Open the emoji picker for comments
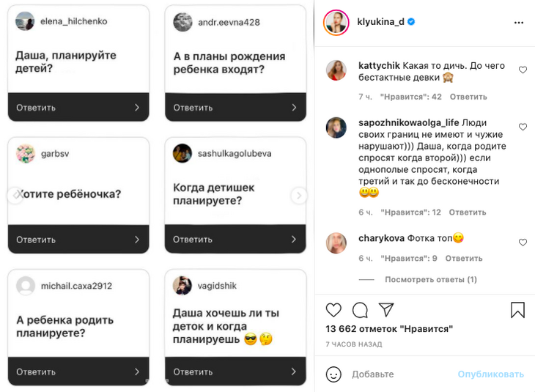The image size is (535, 392). [x=333, y=374]
